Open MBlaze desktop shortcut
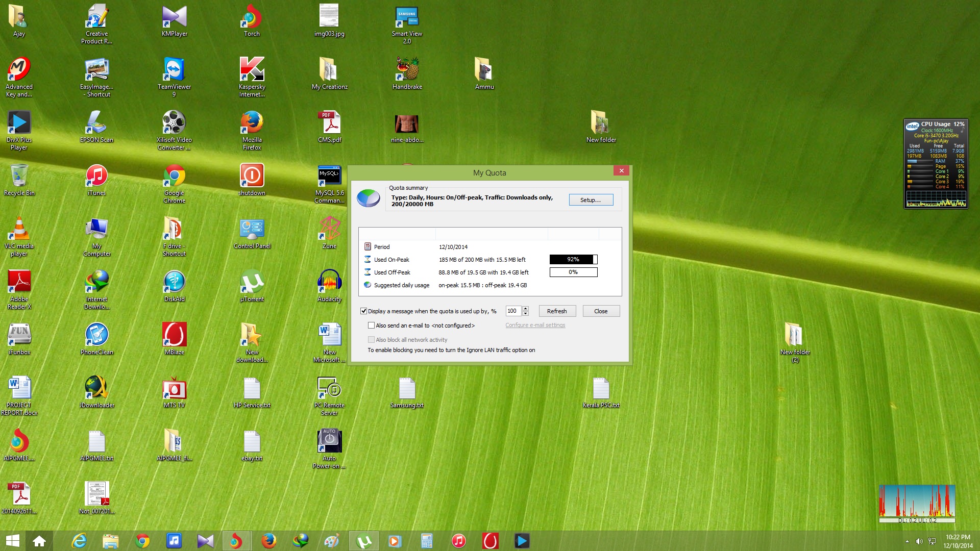The height and width of the screenshot is (551, 980). click(175, 339)
